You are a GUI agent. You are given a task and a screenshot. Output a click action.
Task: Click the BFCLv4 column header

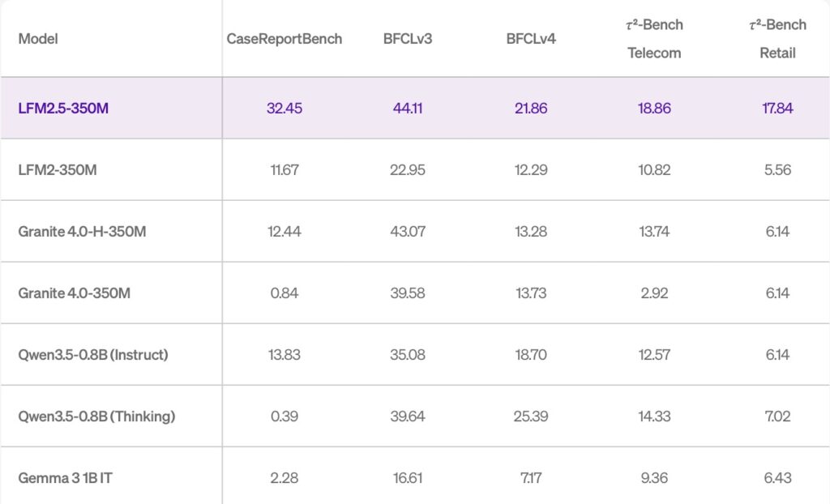click(531, 39)
